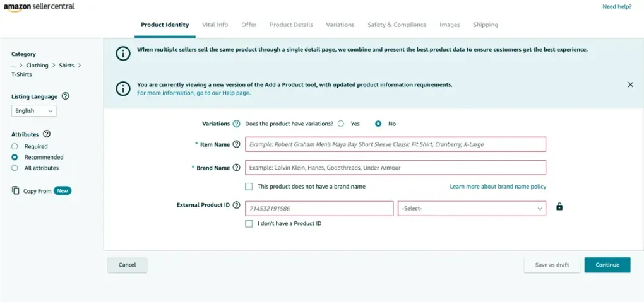Open the Listing Language English dropdown

(34, 111)
